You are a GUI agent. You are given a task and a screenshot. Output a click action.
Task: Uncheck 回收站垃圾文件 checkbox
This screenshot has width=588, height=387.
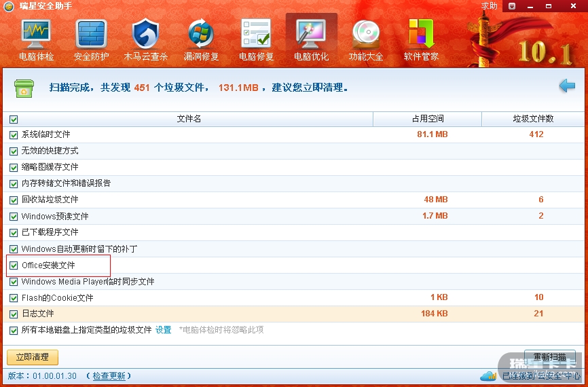coord(14,200)
